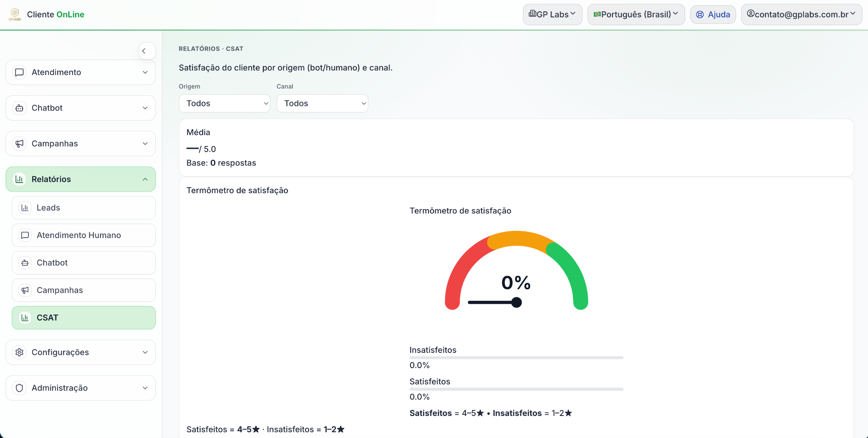Open the Campanhas report entry under Relatórios

[x=59, y=290]
